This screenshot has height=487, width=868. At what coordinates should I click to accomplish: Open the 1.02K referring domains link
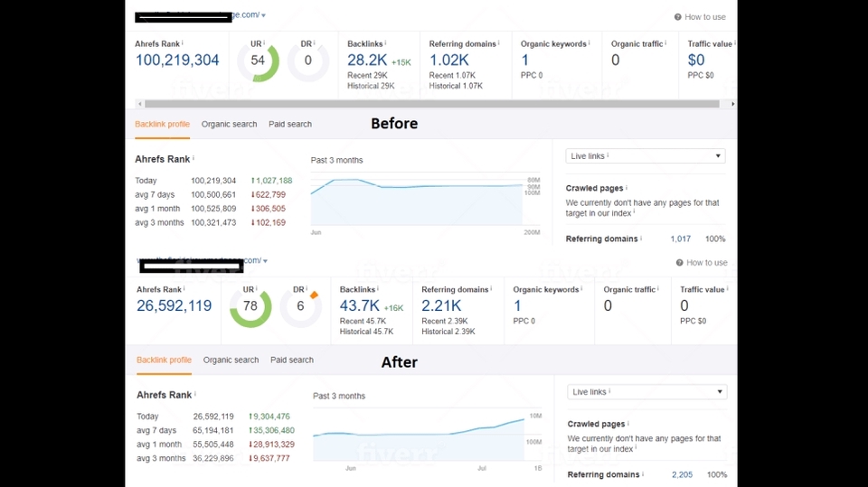click(x=449, y=60)
